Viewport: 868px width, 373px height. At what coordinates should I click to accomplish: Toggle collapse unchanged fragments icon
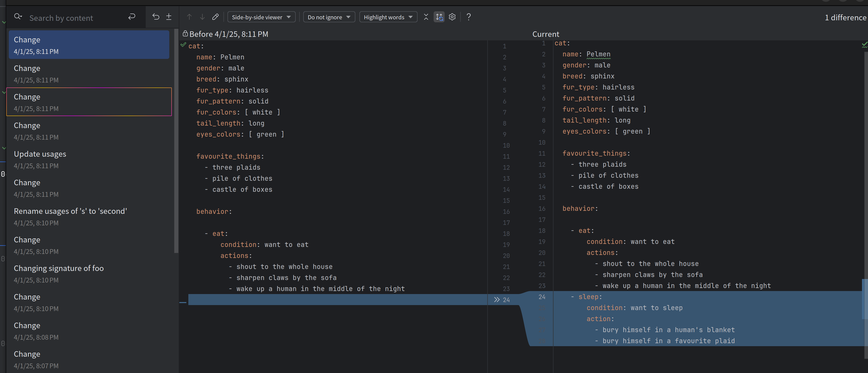tap(426, 17)
